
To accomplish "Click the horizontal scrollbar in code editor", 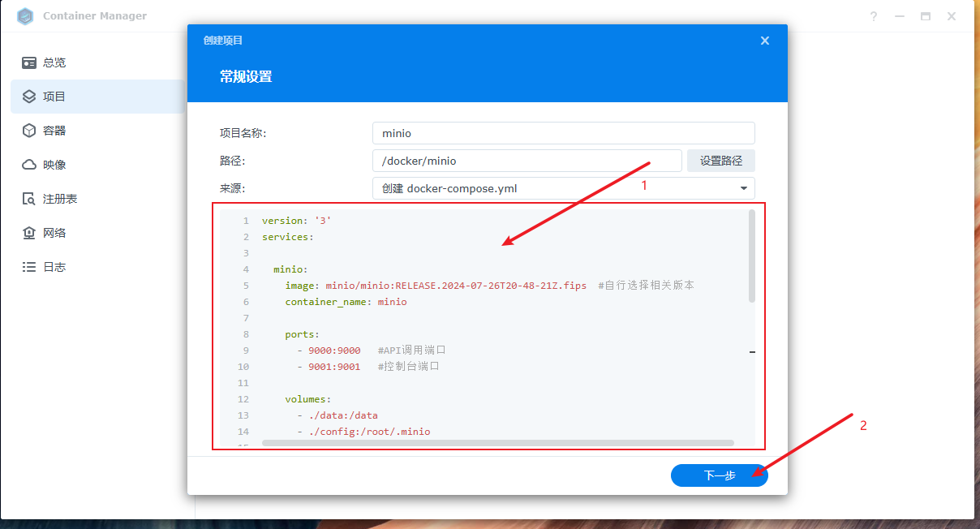I will [x=497, y=443].
